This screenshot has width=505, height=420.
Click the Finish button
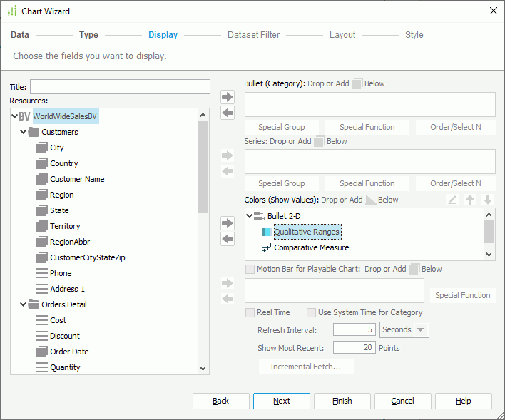click(x=342, y=401)
